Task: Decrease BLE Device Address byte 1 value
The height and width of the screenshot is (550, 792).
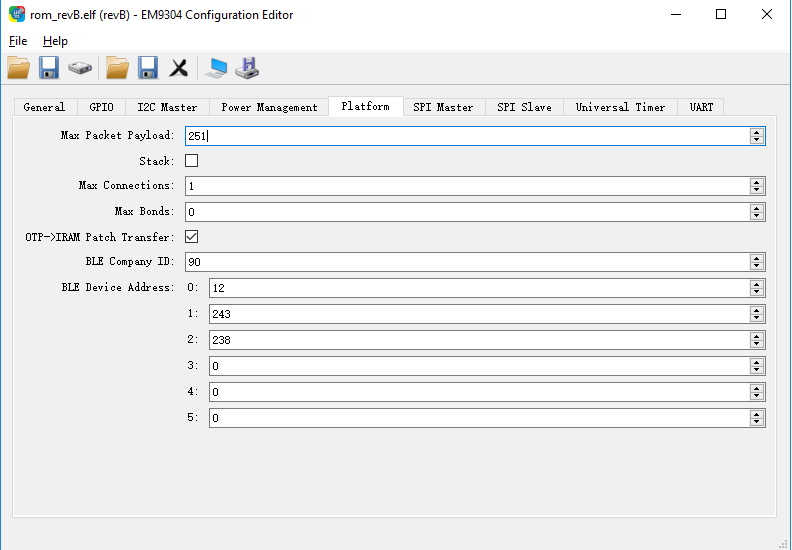Action: click(x=757, y=318)
